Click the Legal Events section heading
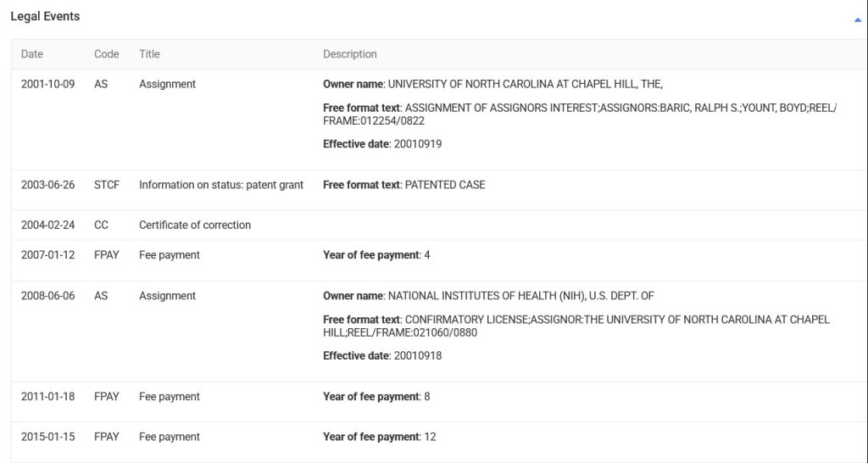Image resolution: width=868 pixels, height=463 pixels. point(45,16)
